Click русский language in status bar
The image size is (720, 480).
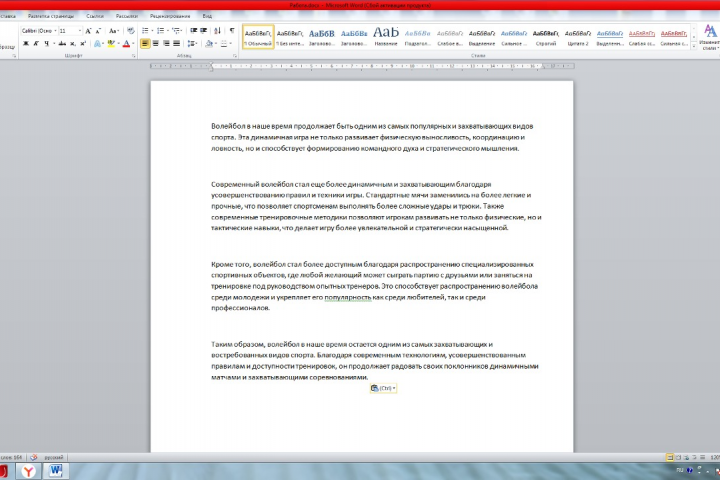54,457
